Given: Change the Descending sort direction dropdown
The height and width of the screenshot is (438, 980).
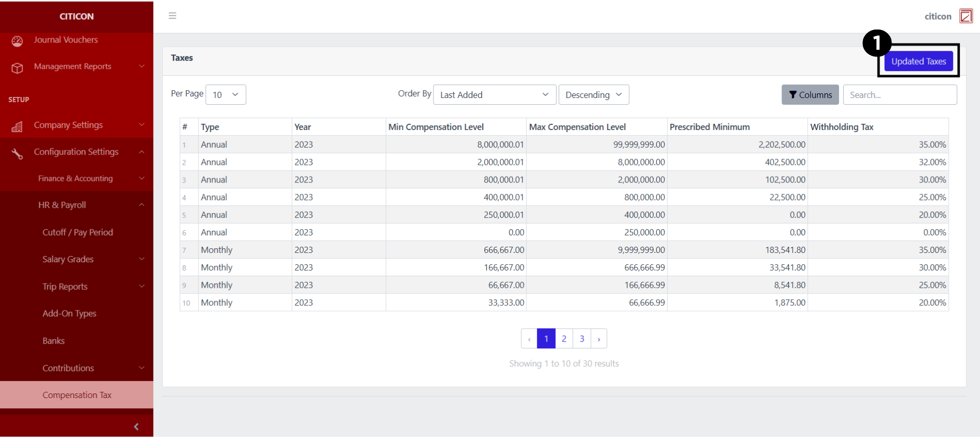Looking at the screenshot, I should tap(593, 95).
